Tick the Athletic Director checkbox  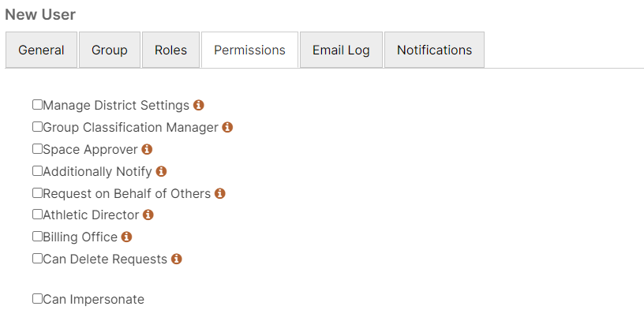[x=37, y=215]
